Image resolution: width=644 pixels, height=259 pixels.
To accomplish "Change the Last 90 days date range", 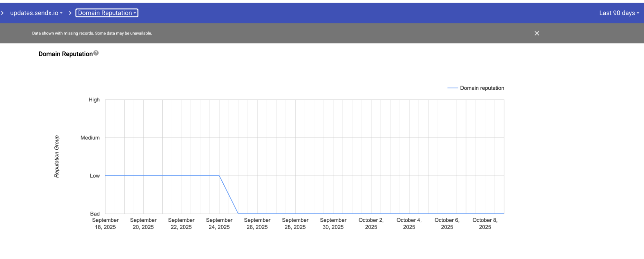I will [x=619, y=13].
